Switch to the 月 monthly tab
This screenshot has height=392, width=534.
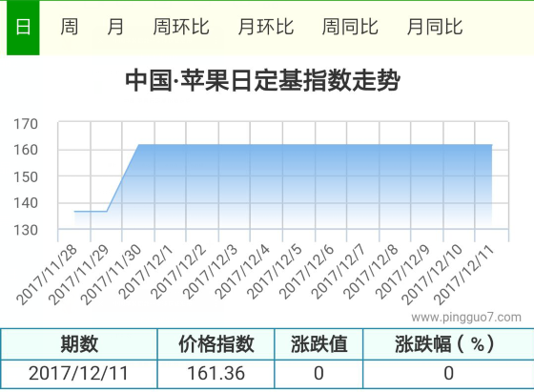pos(115,27)
